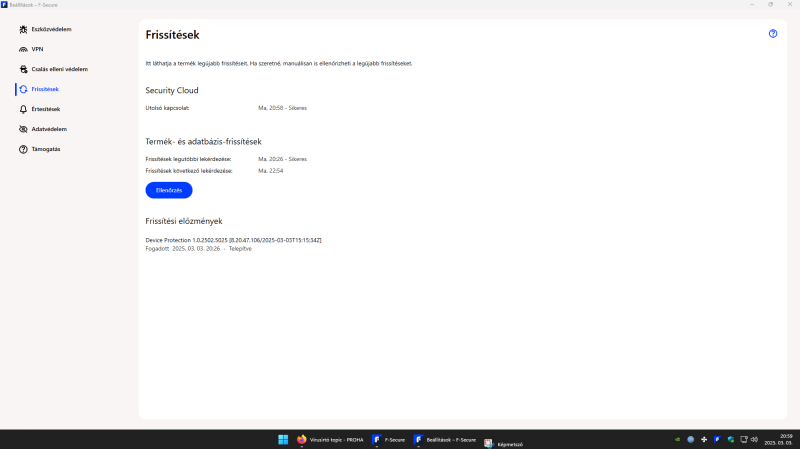Click the Ellenőrzés button
Viewport: 800px width, 449px height.
point(169,190)
